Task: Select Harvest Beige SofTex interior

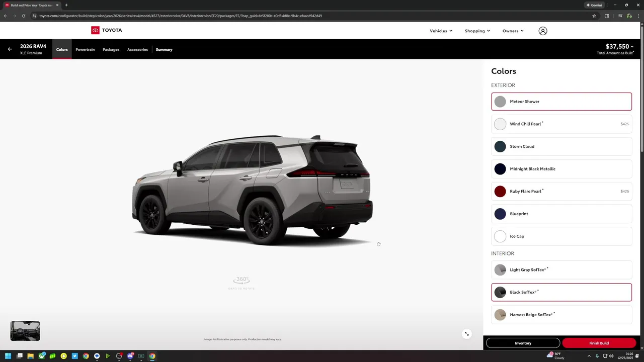Action: point(561,315)
